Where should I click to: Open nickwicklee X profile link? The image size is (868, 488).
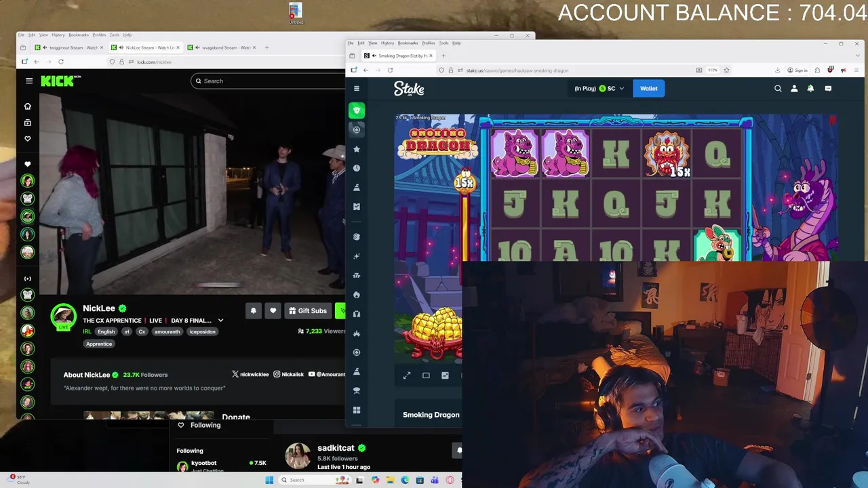tap(250, 374)
